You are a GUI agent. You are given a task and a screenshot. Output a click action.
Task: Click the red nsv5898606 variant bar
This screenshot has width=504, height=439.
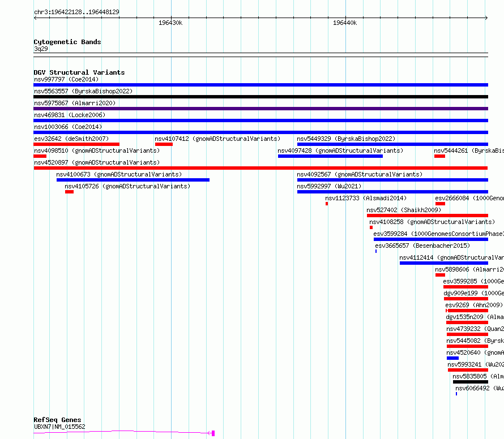tap(441, 275)
